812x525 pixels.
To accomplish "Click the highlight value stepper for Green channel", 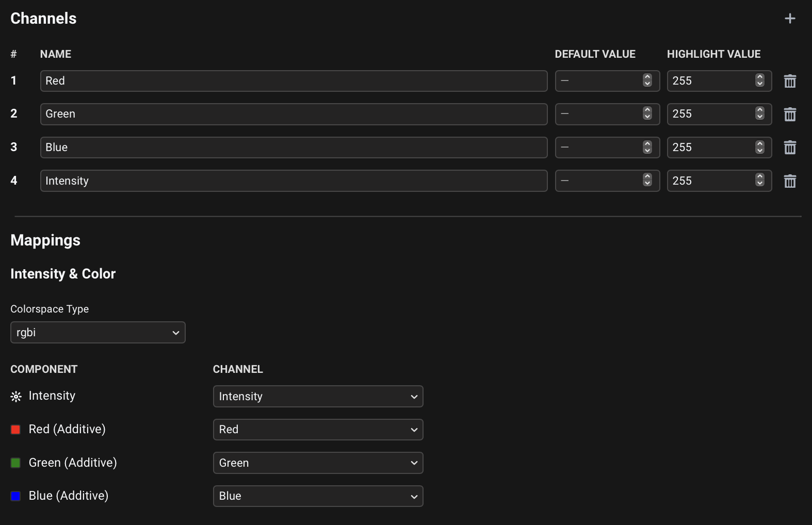I will click(x=760, y=113).
